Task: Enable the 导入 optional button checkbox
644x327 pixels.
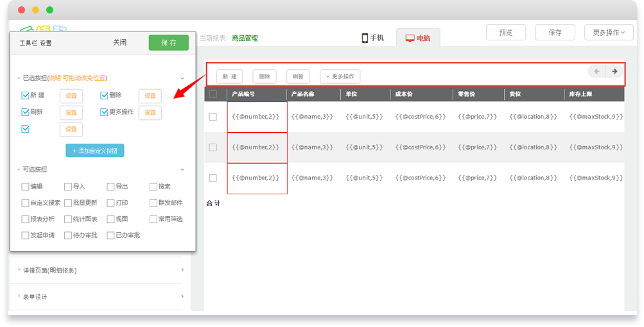Action: tap(68, 187)
